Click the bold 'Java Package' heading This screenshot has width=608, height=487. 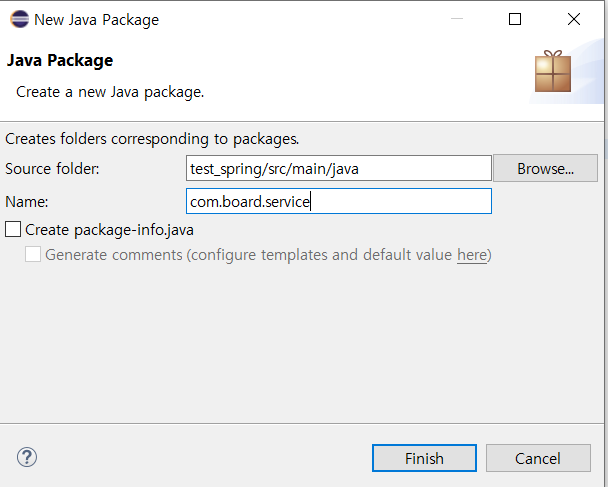[60, 60]
